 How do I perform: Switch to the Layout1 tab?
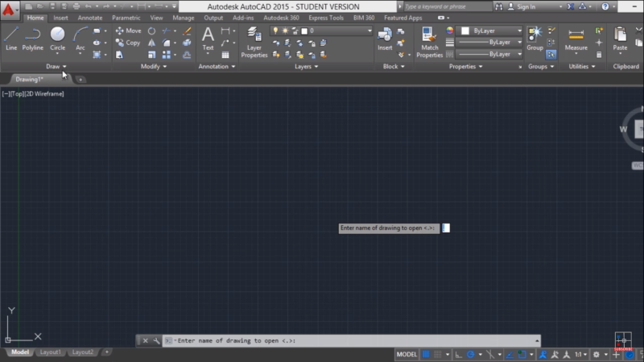point(50,352)
